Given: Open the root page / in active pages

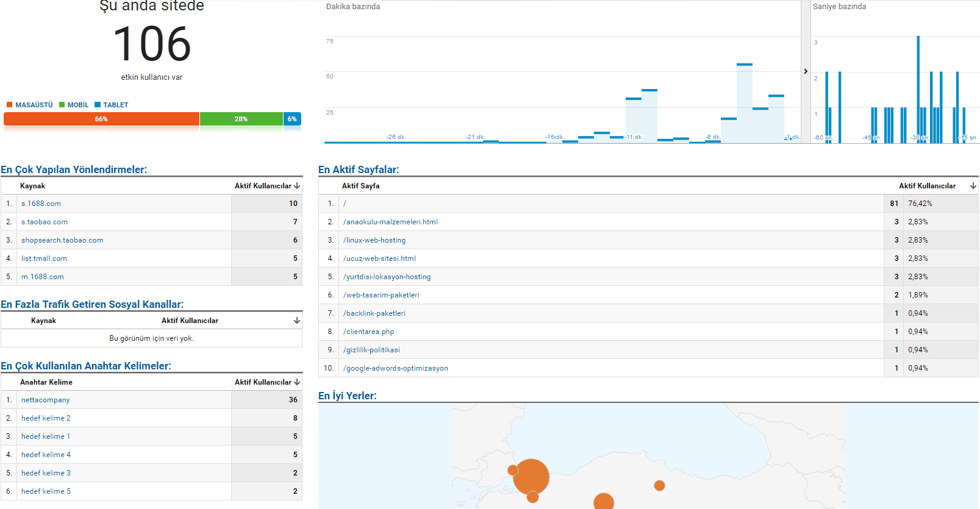Looking at the screenshot, I should [x=345, y=204].
